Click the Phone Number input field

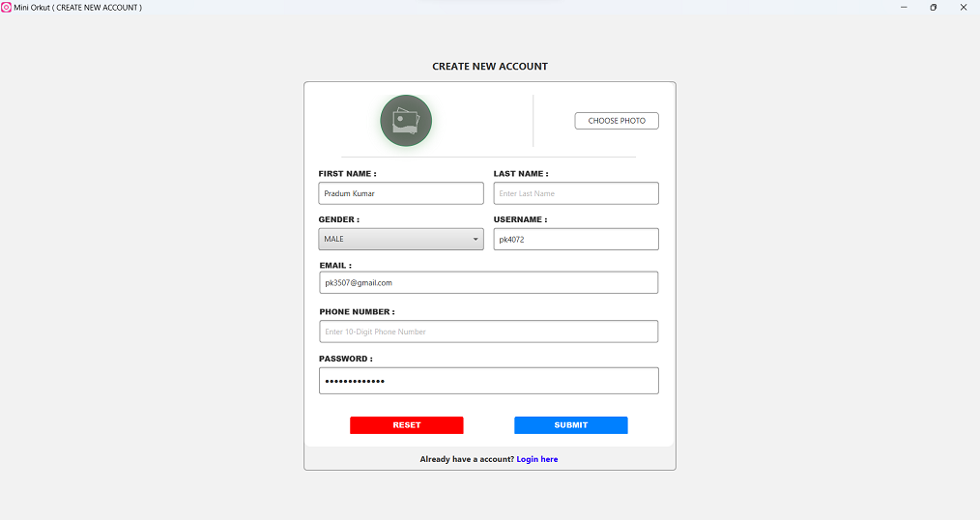pyautogui.click(x=488, y=332)
